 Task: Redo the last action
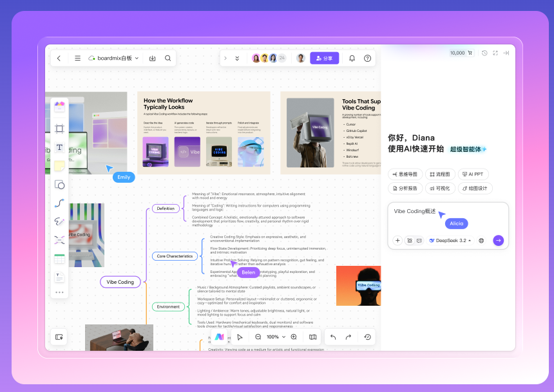tap(349, 337)
